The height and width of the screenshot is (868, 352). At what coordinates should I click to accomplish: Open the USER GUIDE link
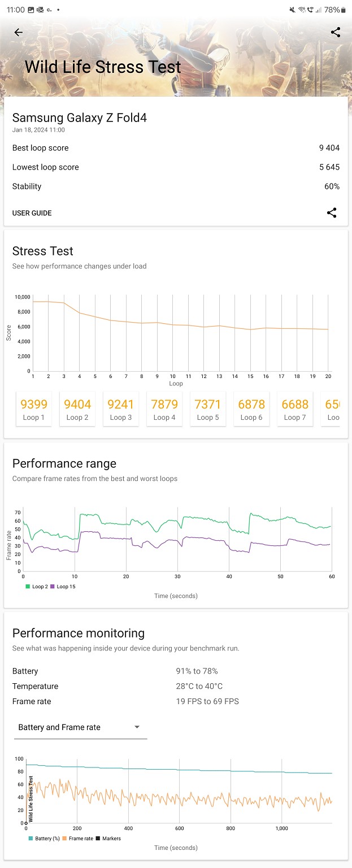[x=32, y=213]
